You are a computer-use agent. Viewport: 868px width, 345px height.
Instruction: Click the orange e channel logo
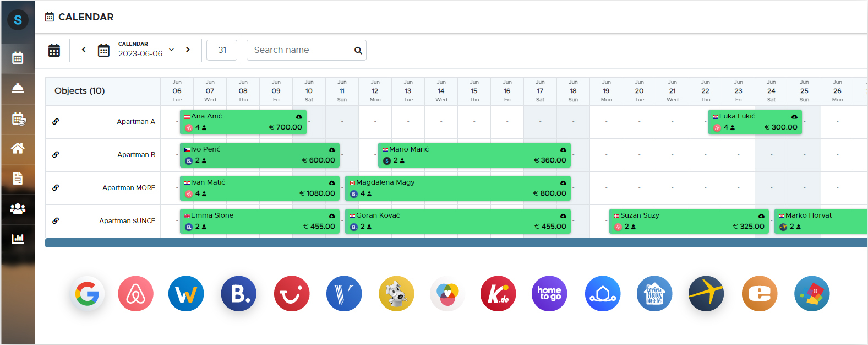pyautogui.click(x=760, y=294)
